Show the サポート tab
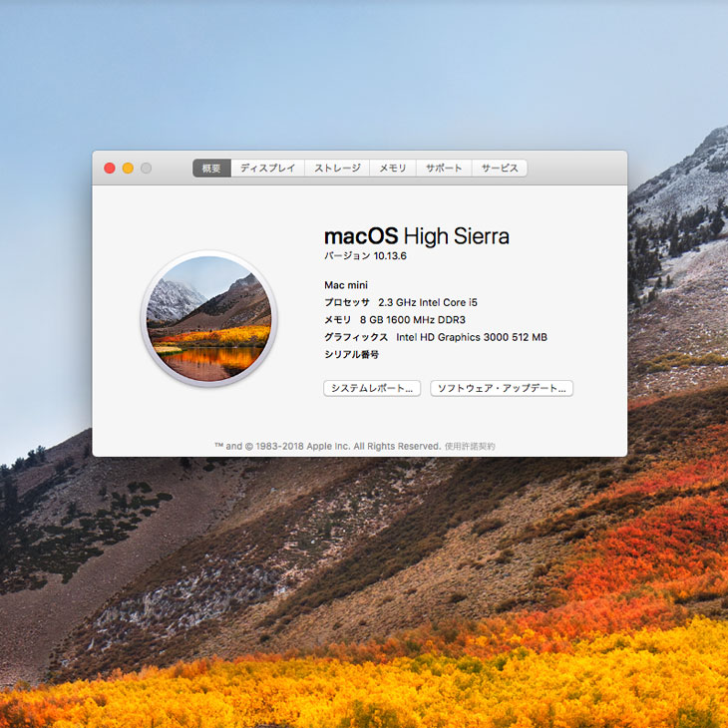 [444, 169]
